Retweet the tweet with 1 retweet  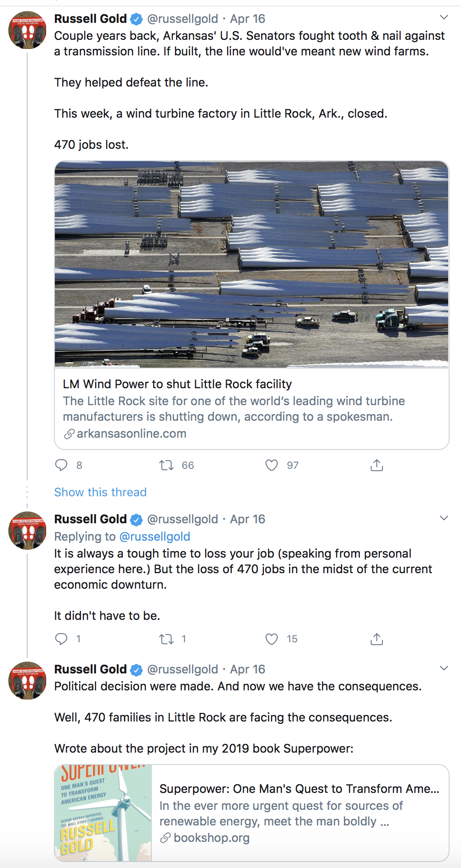[x=166, y=639]
